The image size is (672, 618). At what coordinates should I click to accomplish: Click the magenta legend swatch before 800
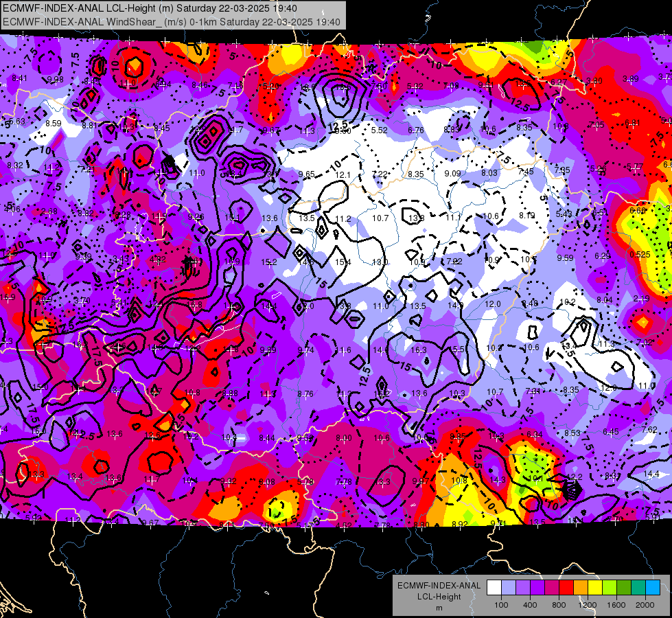coord(552,588)
